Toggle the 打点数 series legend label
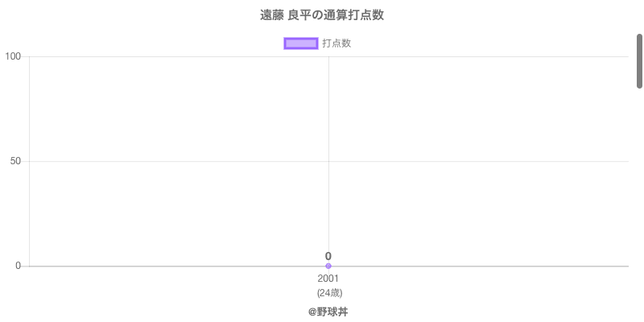644x322 pixels. 336,43
